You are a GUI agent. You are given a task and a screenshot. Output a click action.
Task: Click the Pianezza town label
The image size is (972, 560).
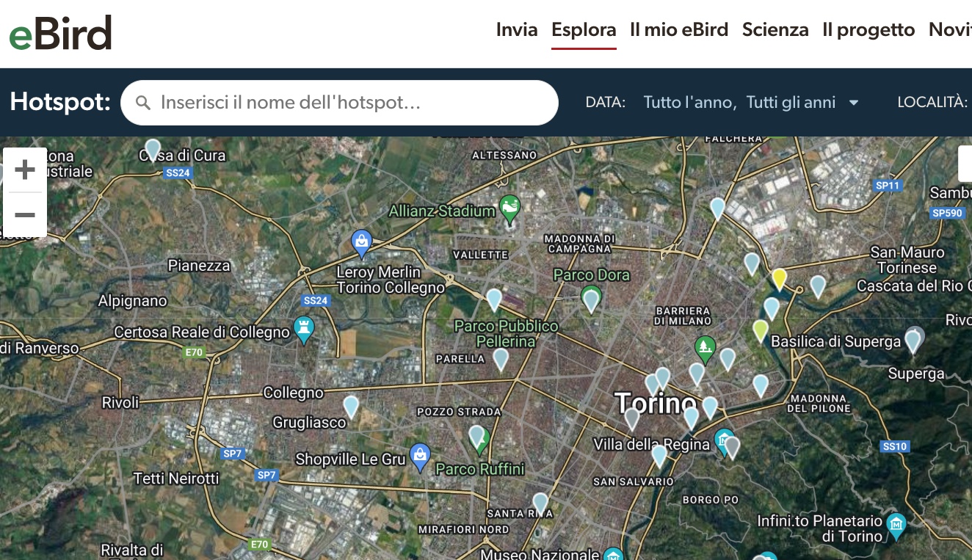(199, 266)
